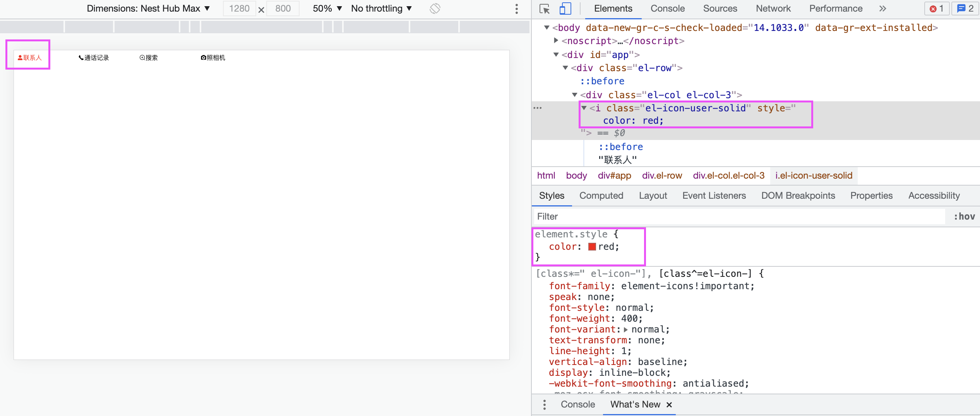The width and height of the screenshot is (980, 416).
Task: Open the Dimensions Nest Hub Max dropdown
Action: (x=148, y=9)
